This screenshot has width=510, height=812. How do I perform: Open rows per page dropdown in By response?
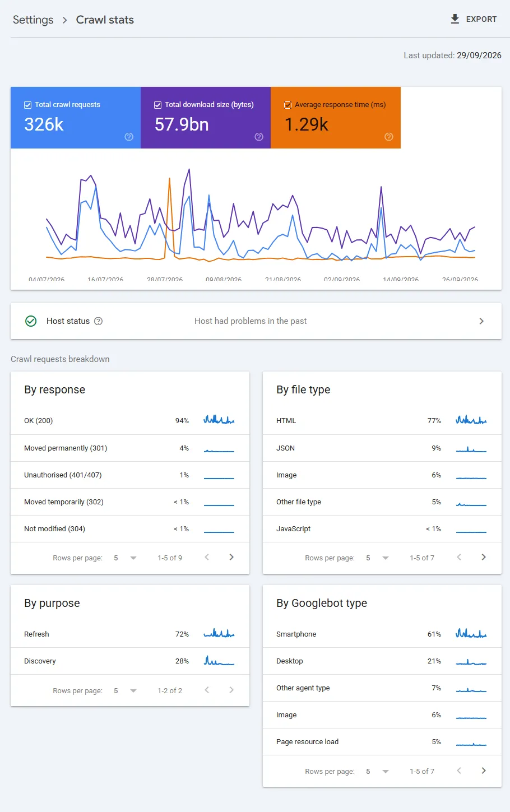[125, 558]
